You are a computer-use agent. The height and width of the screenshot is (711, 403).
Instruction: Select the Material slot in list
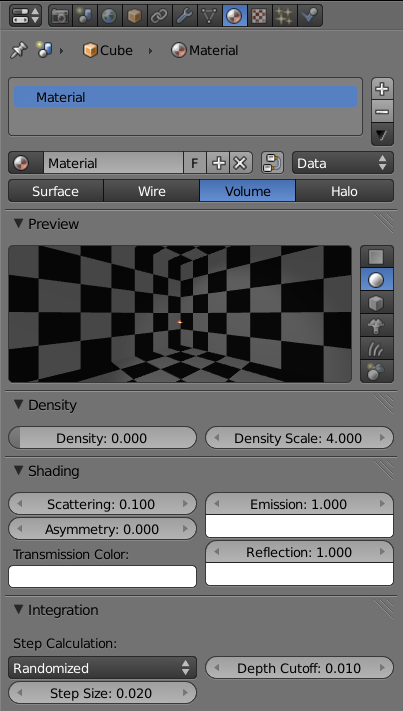pyautogui.click(x=185, y=97)
